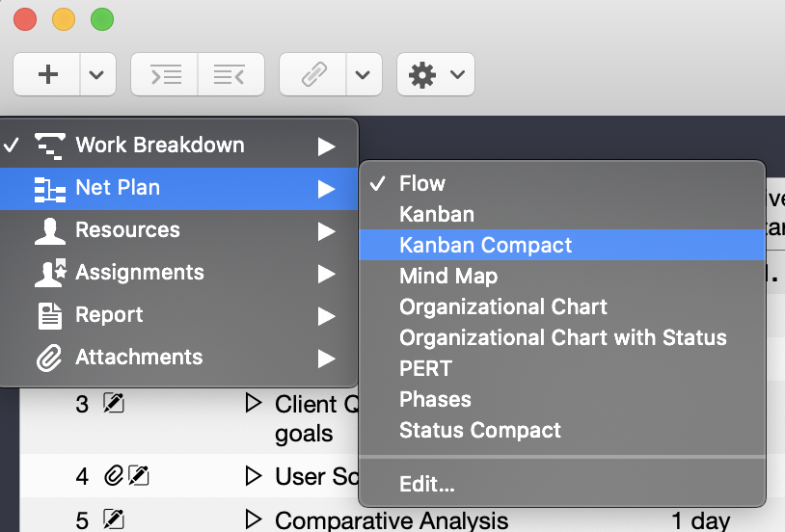Click the Report document icon in menu
The image size is (785, 532).
tap(49, 315)
